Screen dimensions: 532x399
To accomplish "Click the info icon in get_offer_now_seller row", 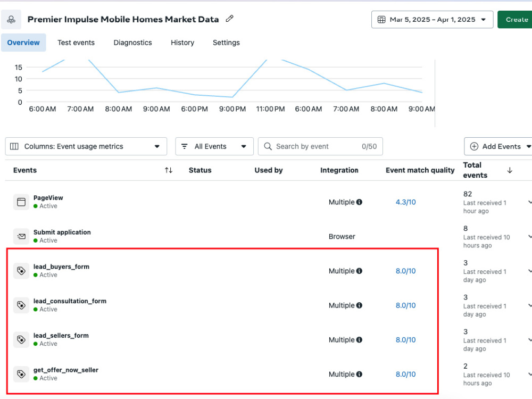I will click(x=359, y=374).
